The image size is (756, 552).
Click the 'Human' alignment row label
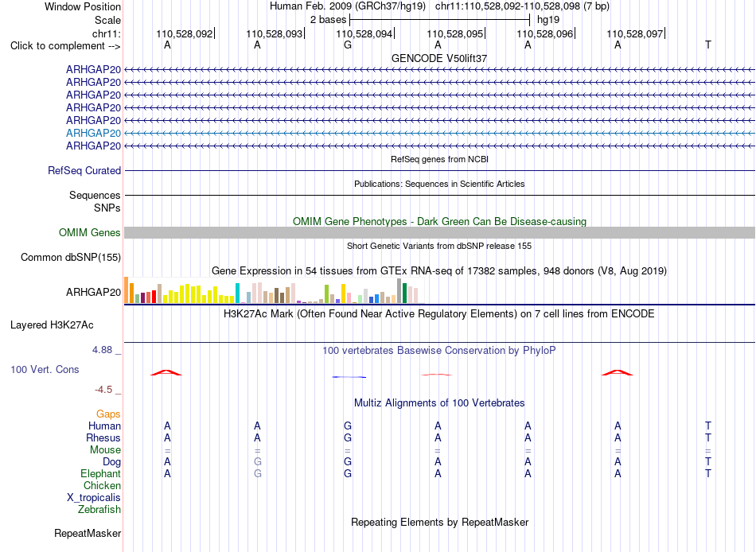(104, 426)
